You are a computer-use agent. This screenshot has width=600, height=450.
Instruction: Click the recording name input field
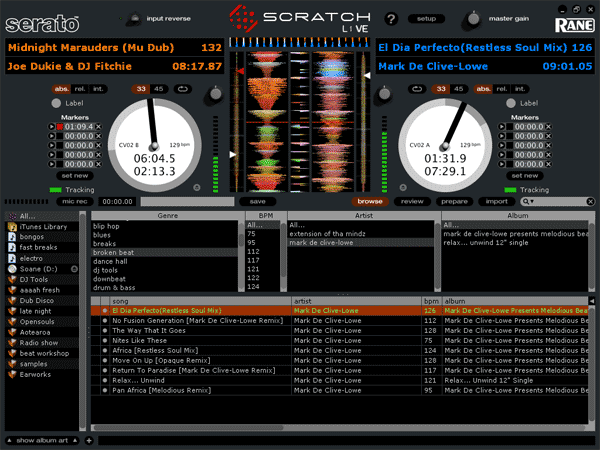pos(187,202)
